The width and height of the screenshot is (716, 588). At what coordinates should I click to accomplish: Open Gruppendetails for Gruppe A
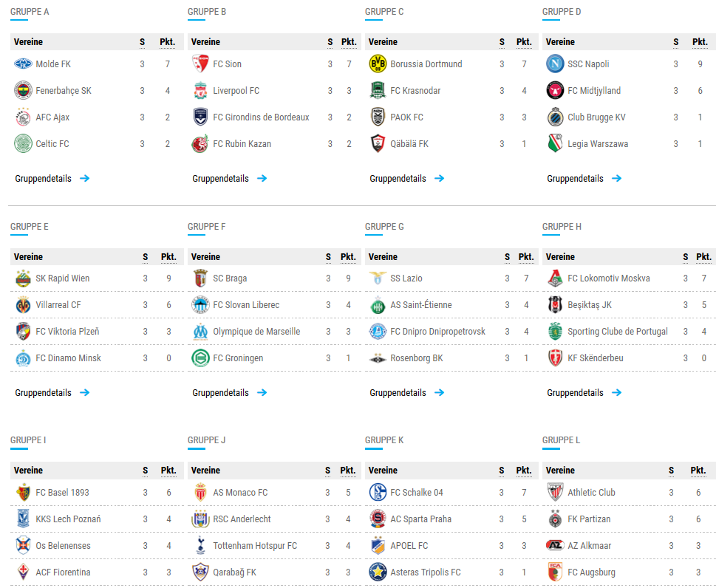52,179
